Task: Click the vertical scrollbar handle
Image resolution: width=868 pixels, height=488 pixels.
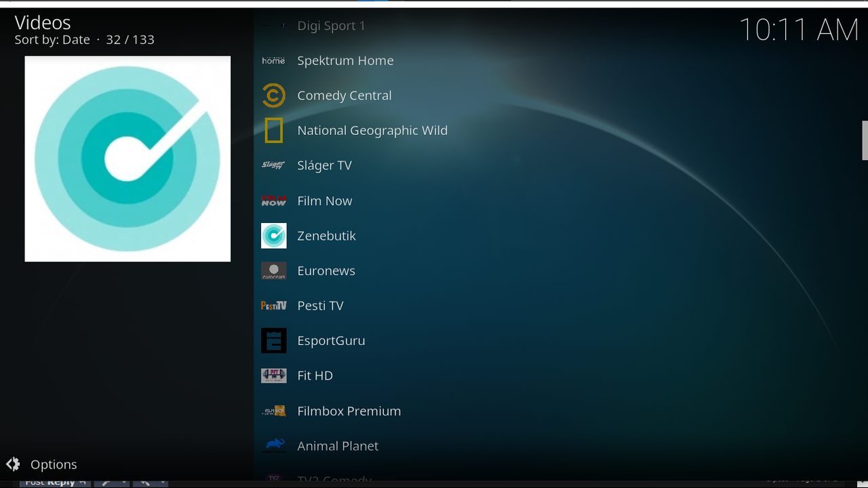Action: 865,140
